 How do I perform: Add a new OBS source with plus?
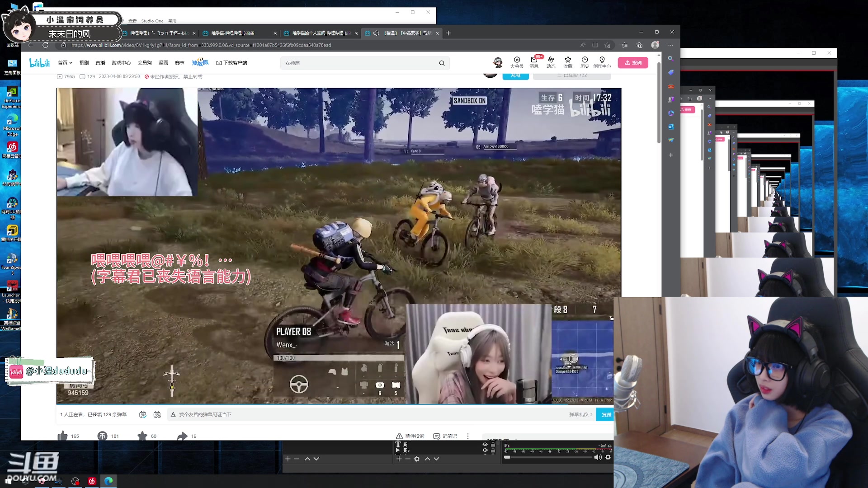tap(399, 459)
